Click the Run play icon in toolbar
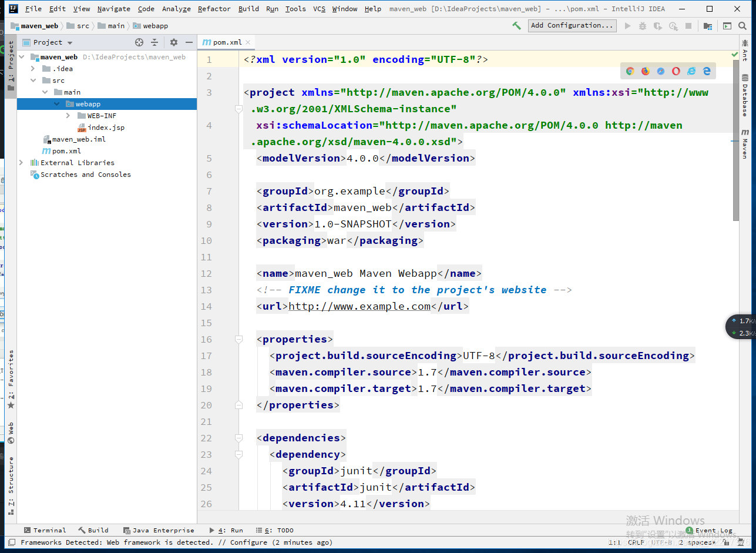 (627, 26)
